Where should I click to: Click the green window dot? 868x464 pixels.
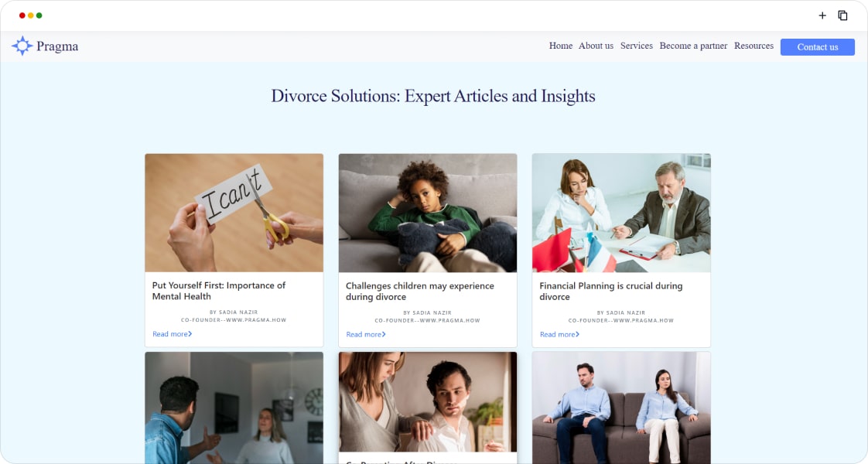click(39, 15)
